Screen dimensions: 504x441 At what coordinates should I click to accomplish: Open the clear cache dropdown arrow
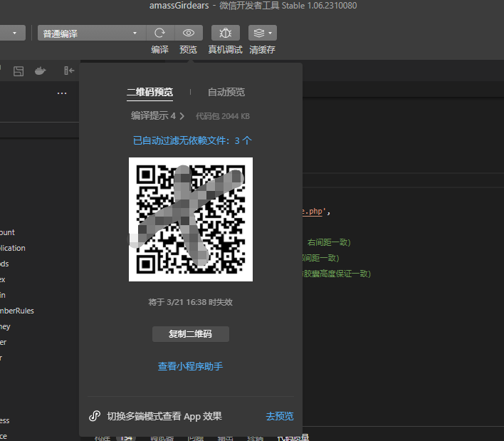pos(271,33)
